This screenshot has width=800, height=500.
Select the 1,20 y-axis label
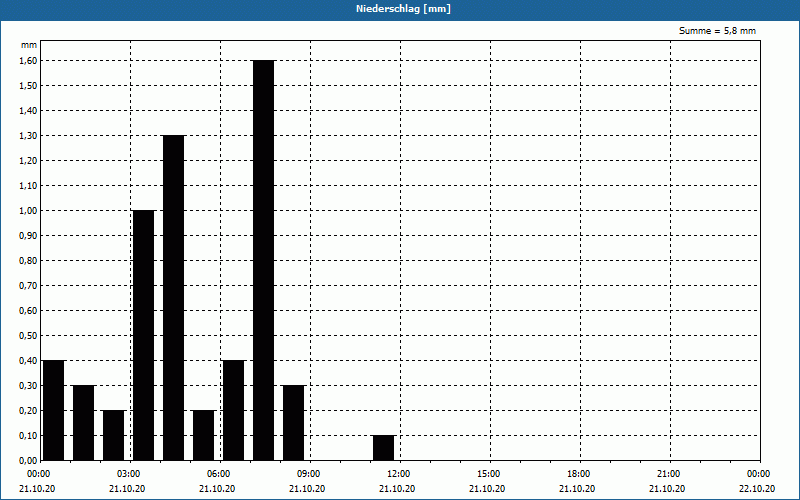(28, 161)
